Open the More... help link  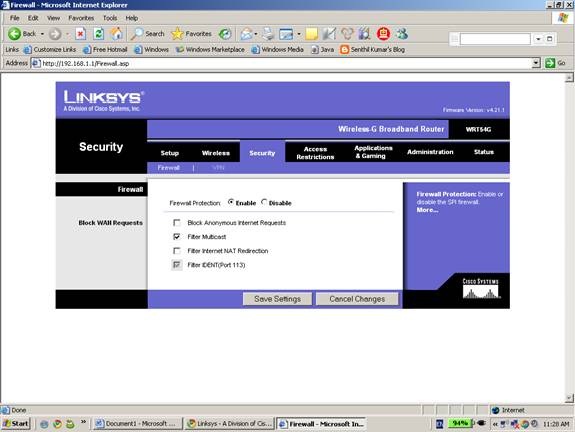click(427, 210)
